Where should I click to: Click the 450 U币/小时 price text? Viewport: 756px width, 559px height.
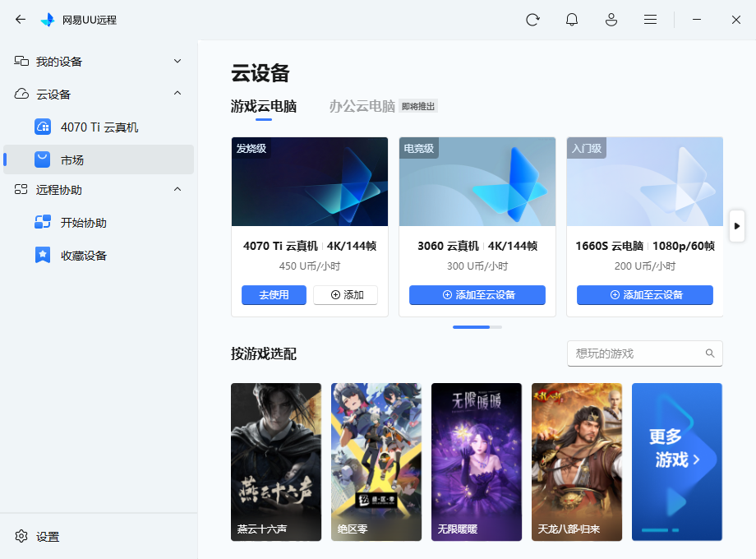click(x=310, y=266)
